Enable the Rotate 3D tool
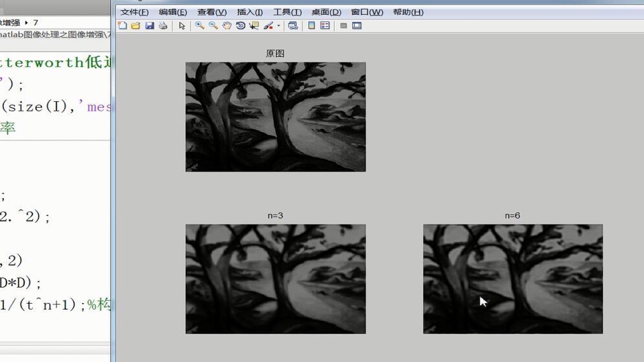Viewport: 644px width, 362px height. (241, 25)
